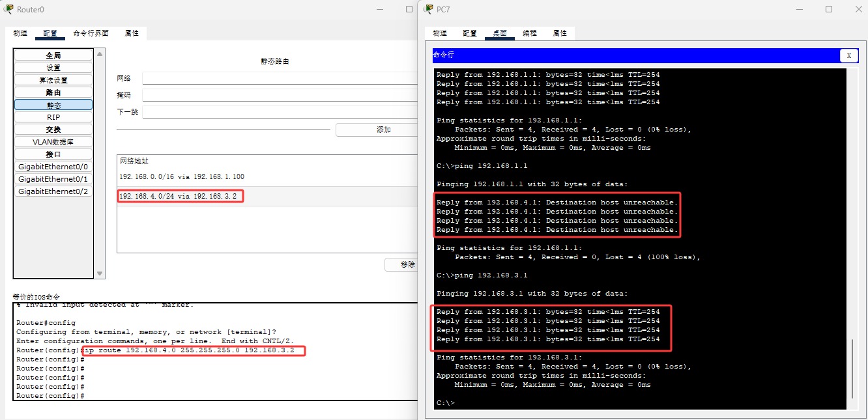Open the 配置 tab in PC7
This screenshot has height=420, width=868.
[x=470, y=33]
